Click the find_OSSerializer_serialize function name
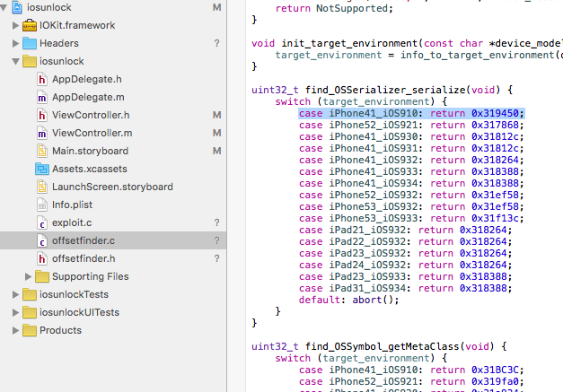The width and height of the screenshot is (563, 392). click(385, 90)
